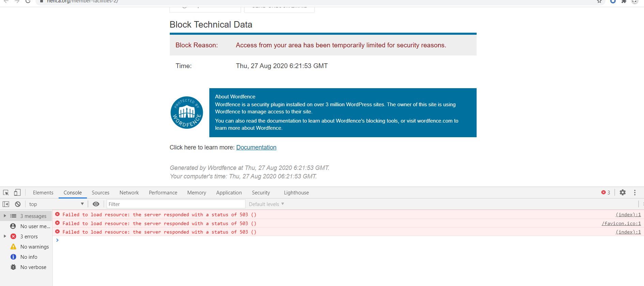Open the Lighthouse tab

pos(296,193)
